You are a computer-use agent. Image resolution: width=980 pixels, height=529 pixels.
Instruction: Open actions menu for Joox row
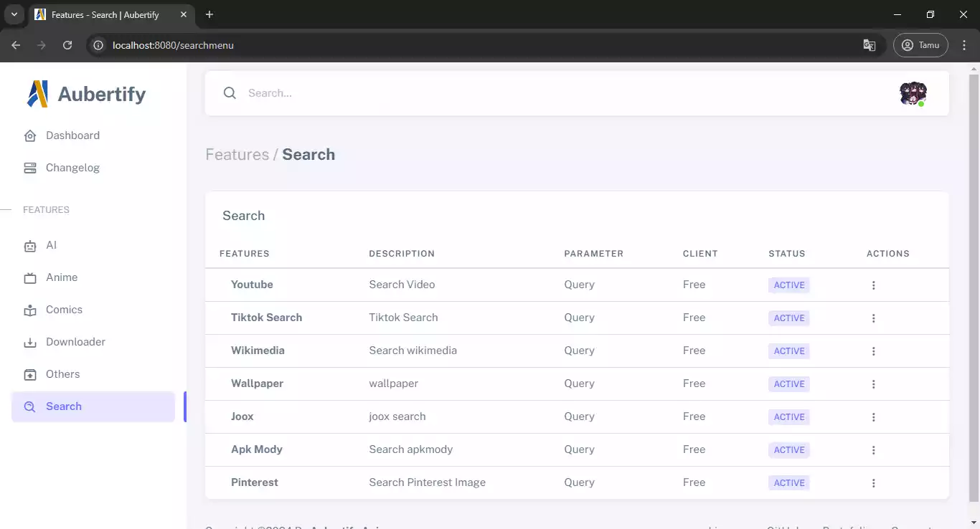coord(873,417)
